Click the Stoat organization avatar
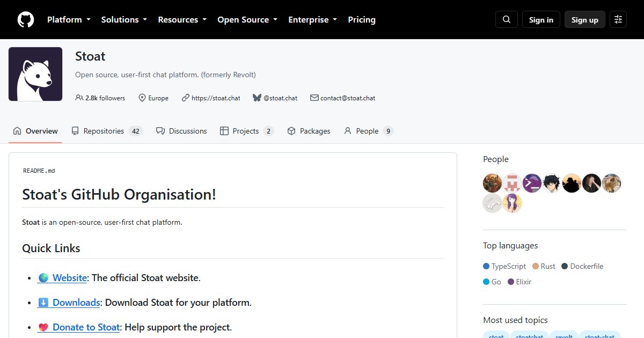Viewport: 644px width, 338px height. pos(35,74)
